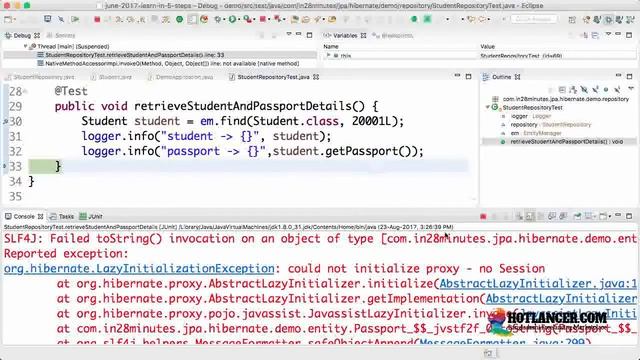Switch to the Servers tab

coord(61,36)
